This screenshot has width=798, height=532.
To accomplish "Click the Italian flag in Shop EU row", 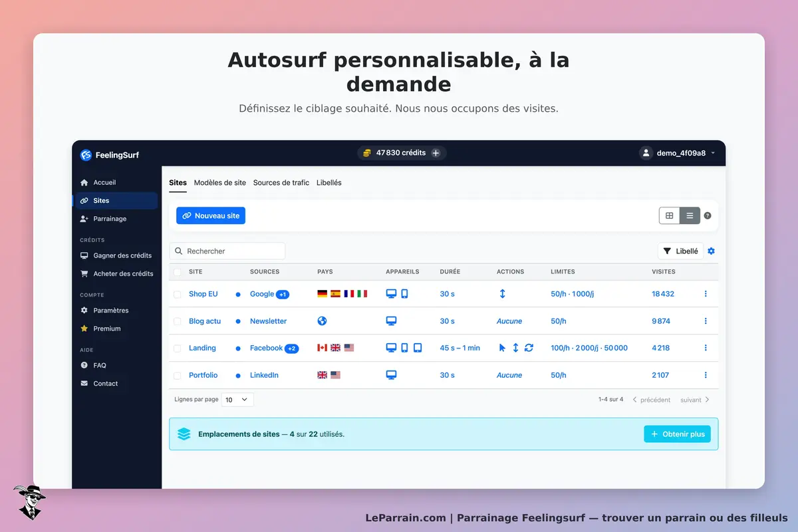I will pyautogui.click(x=362, y=294).
